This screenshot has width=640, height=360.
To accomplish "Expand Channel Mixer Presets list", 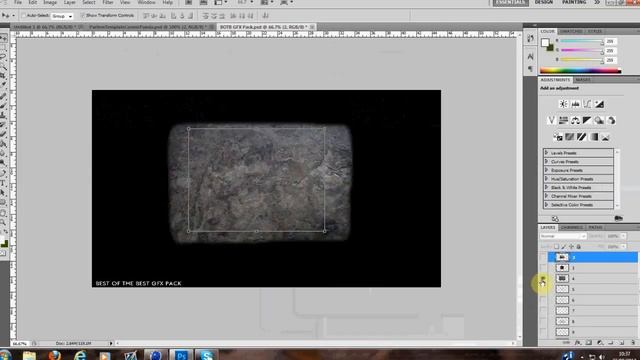I will (547, 196).
